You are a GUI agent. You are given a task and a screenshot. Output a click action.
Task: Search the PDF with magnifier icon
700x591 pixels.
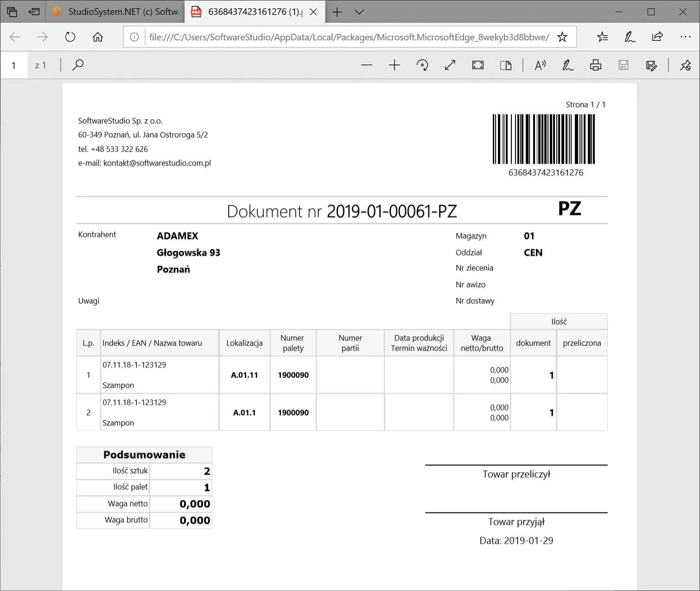pos(78,65)
